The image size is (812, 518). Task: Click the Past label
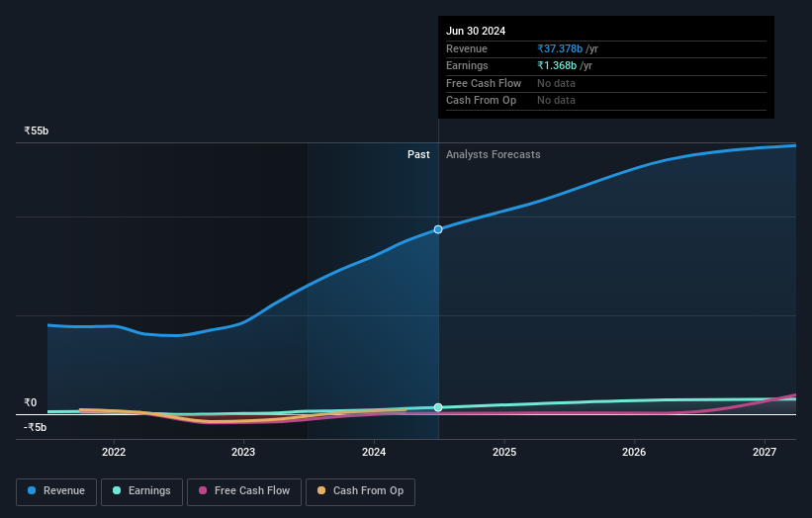tap(418, 154)
